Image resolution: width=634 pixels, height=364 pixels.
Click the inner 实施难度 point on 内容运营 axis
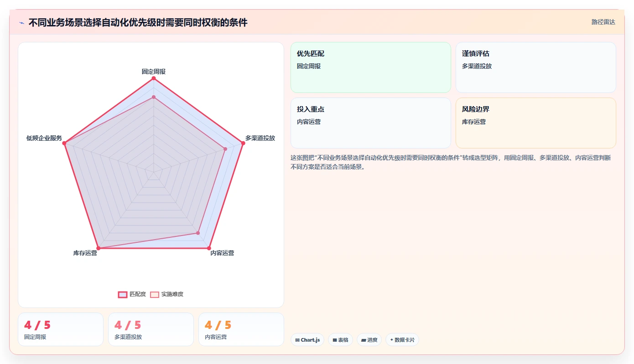[x=198, y=233]
